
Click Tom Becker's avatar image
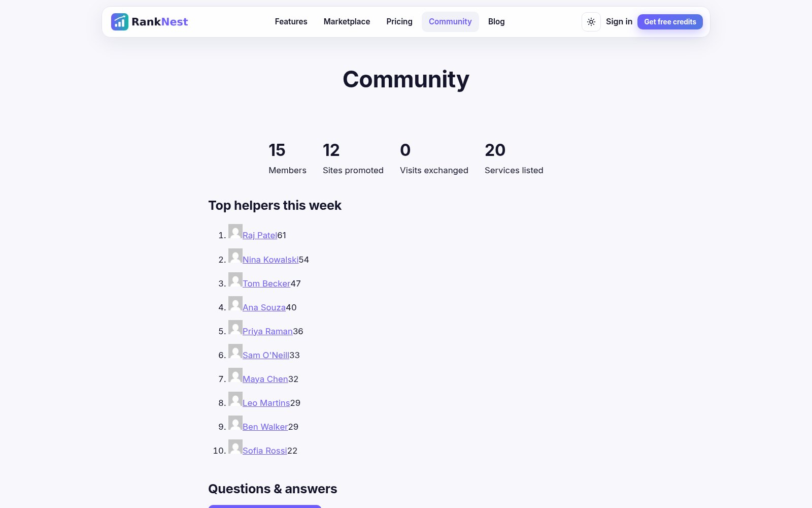pos(235,279)
